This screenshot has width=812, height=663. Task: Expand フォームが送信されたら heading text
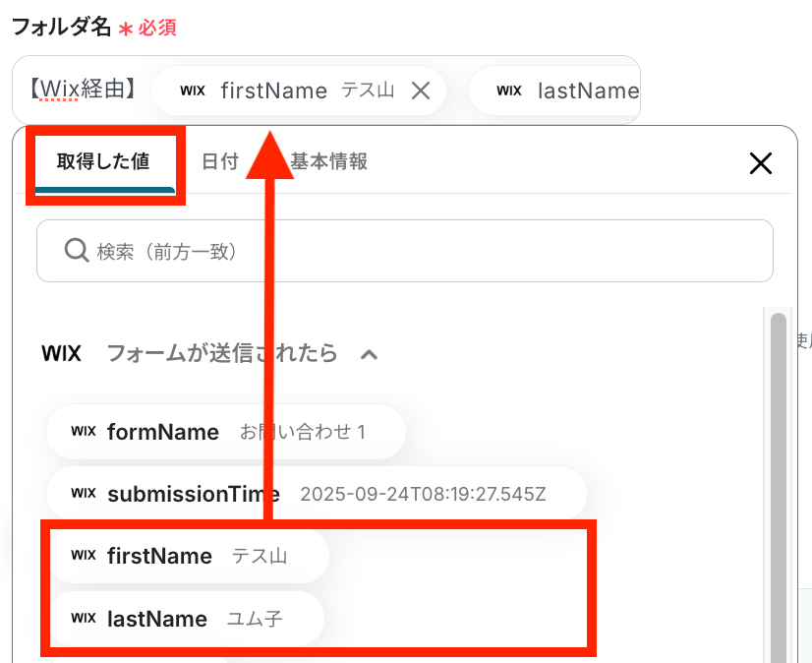[221, 353]
